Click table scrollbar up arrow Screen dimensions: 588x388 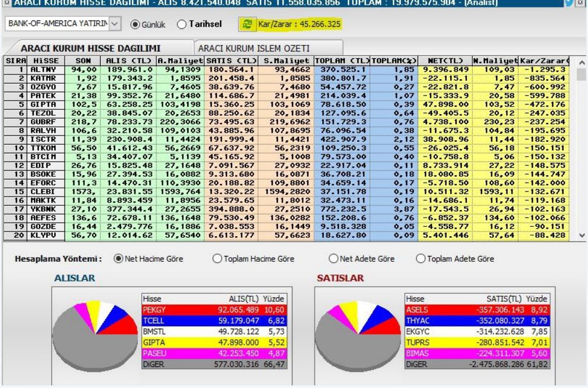pos(582,63)
